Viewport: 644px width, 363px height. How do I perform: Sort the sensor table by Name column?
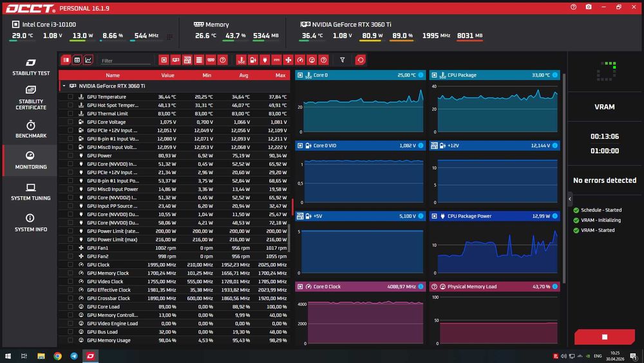click(113, 75)
